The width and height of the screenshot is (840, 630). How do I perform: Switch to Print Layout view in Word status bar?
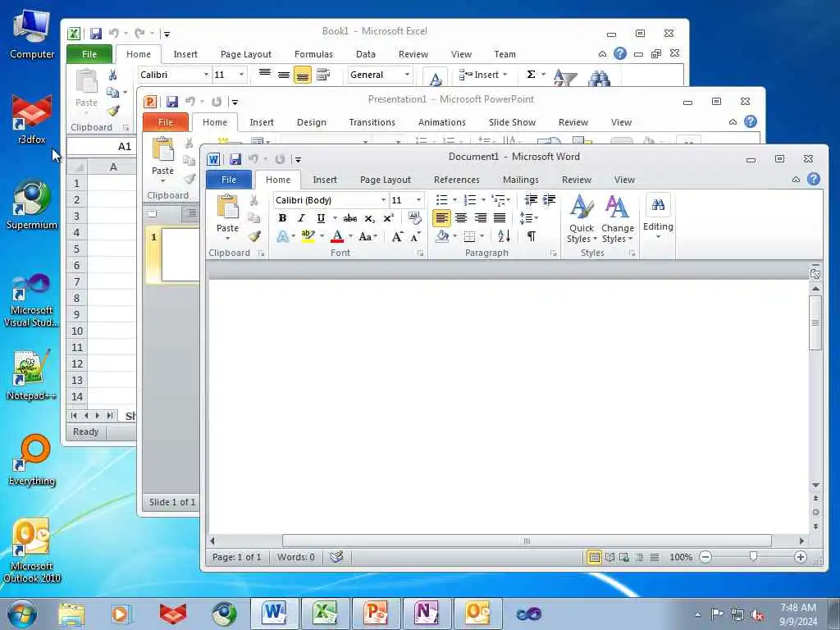pos(594,557)
